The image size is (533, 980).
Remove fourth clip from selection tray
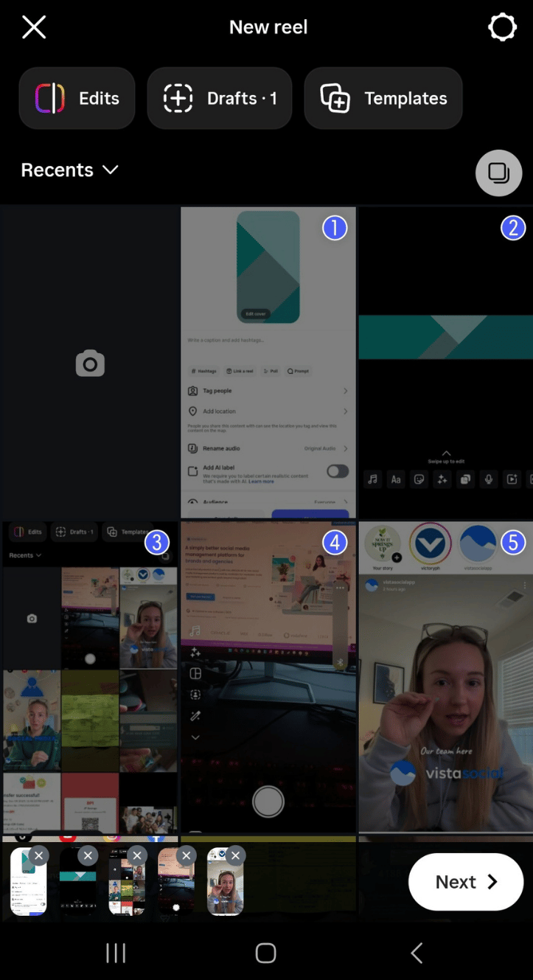[187, 855]
